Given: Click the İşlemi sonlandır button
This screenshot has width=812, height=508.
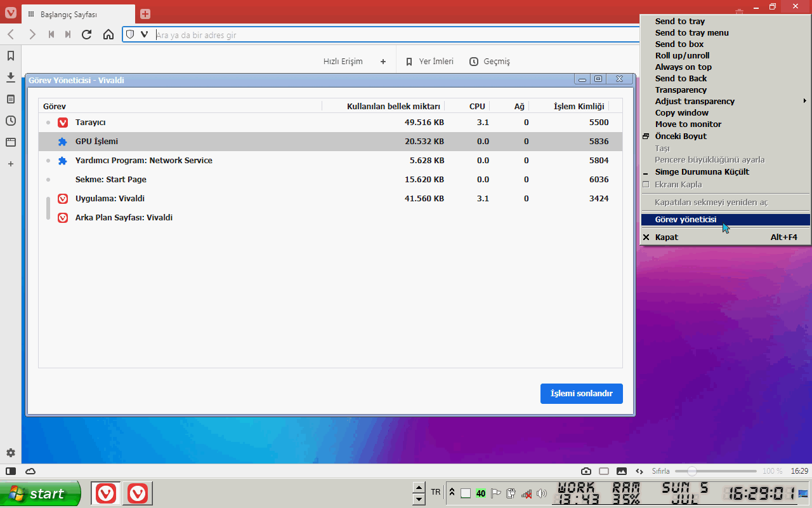Looking at the screenshot, I should pyautogui.click(x=581, y=394).
